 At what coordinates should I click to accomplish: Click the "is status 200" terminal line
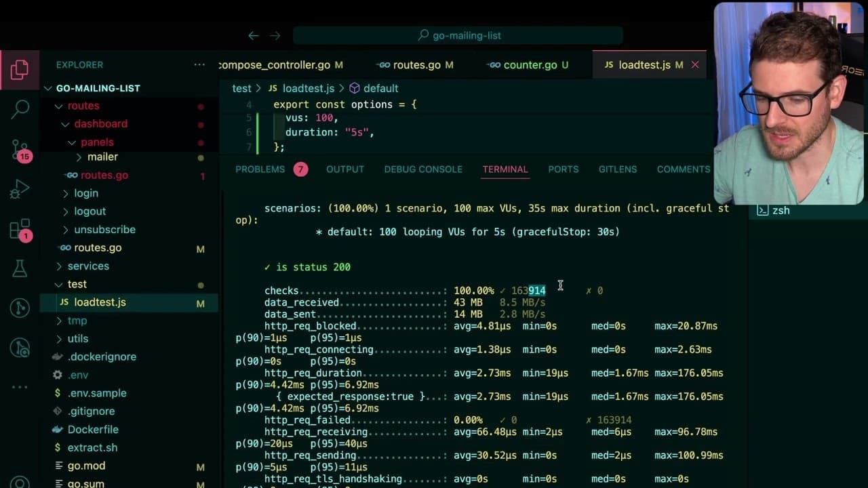tap(307, 267)
